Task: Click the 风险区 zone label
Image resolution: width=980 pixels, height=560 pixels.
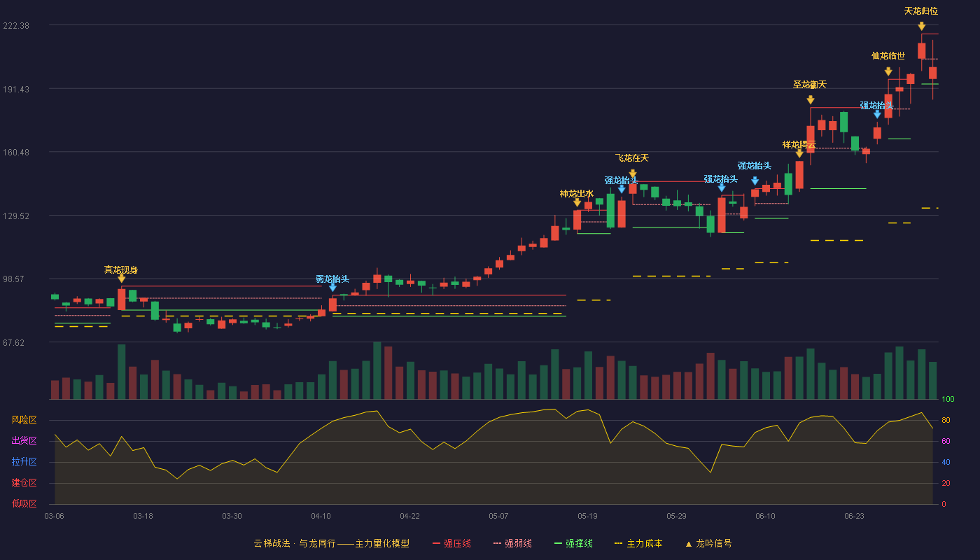Action: tap(24, 420)
